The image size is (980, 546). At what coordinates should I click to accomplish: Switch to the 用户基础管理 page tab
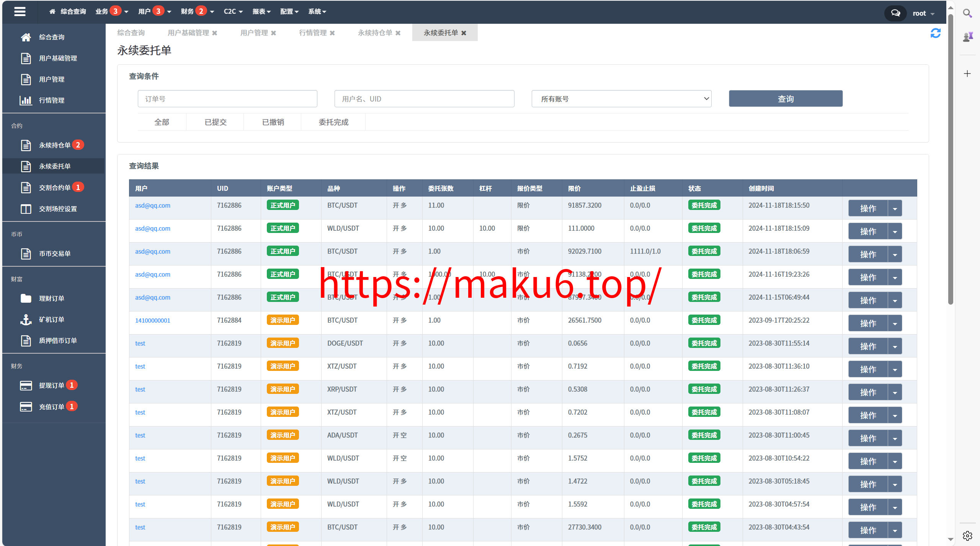click(188, 33)
